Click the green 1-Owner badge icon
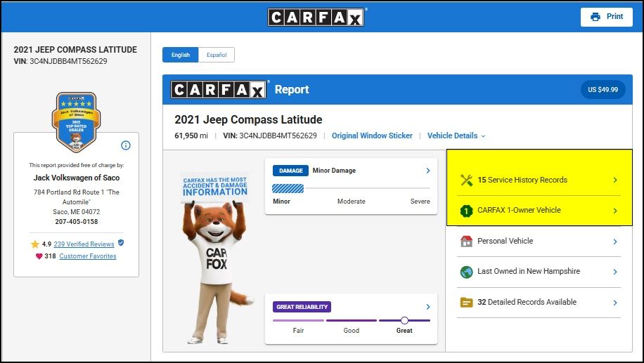Image resolution: width=644 pixels, height=363 pixels. pyautogui.click(x=466, y=211)
